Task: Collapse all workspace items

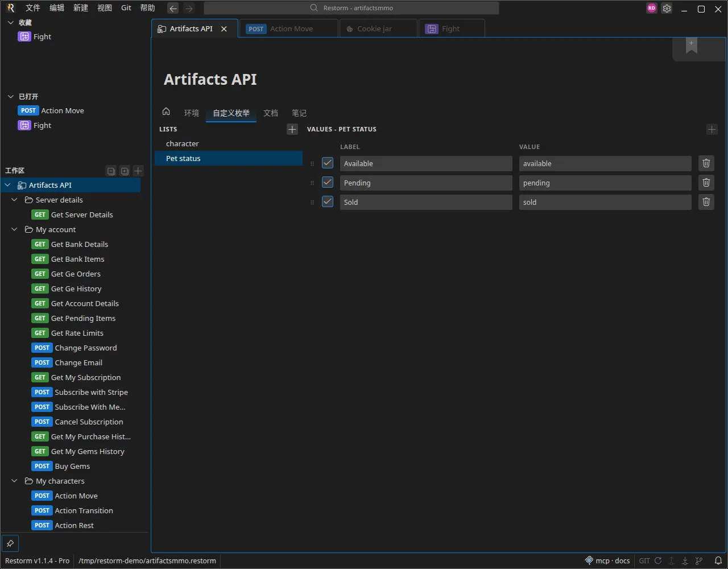Action: click(111, 171)
